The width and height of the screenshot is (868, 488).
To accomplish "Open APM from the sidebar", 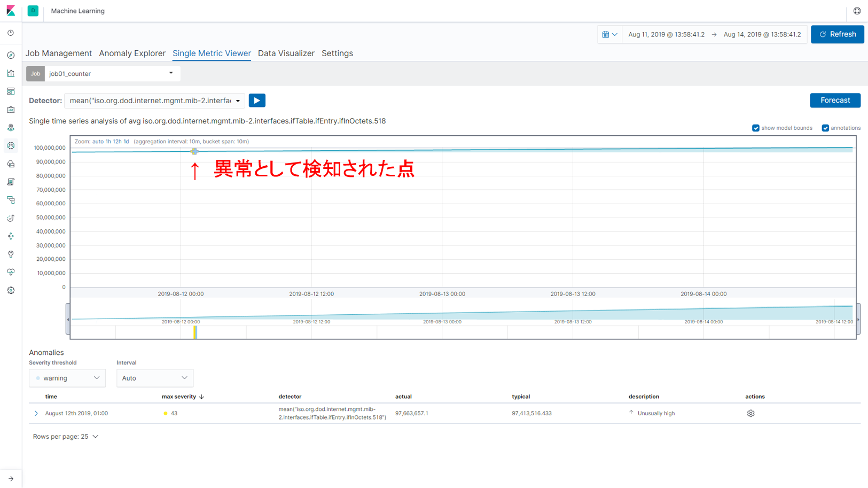I will (11, 200).
